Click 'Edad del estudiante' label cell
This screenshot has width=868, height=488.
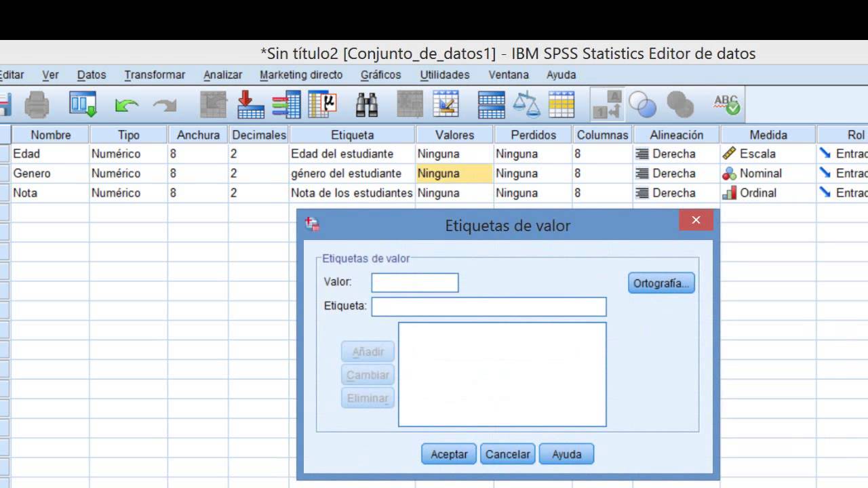(353, 154)
